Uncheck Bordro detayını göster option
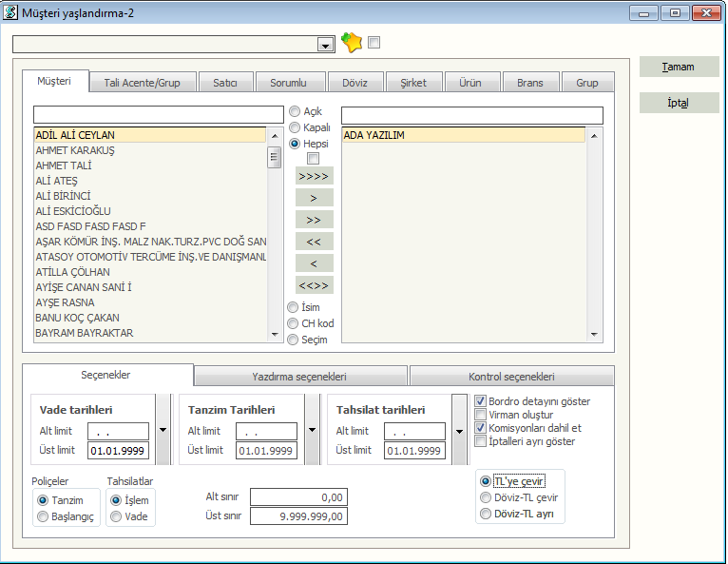Screen dimensions: 728x564 (481, 401)
